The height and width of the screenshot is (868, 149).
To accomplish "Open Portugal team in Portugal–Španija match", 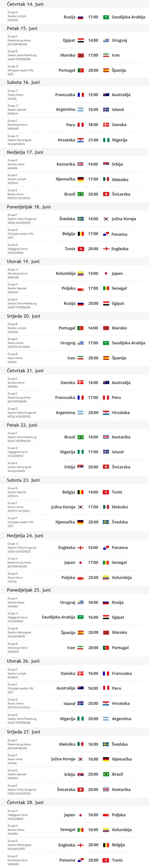I will coord(67,70).
